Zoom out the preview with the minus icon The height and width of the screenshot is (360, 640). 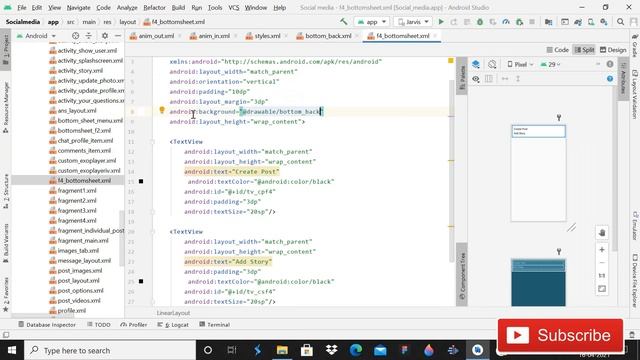pos(602,262)
